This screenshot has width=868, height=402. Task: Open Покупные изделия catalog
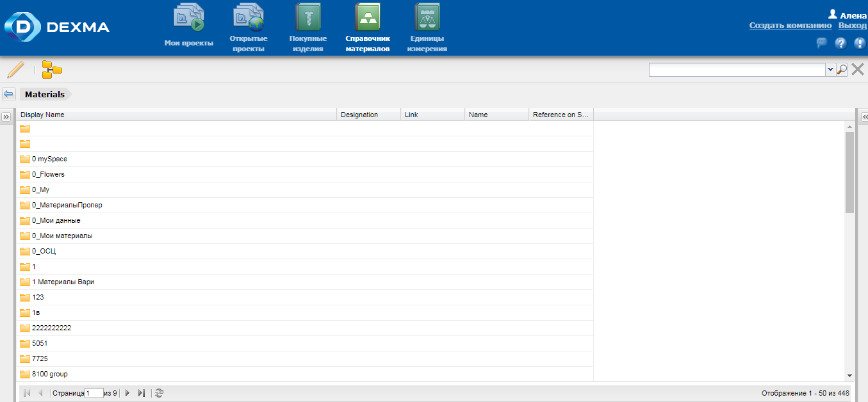tap(308, 28)
